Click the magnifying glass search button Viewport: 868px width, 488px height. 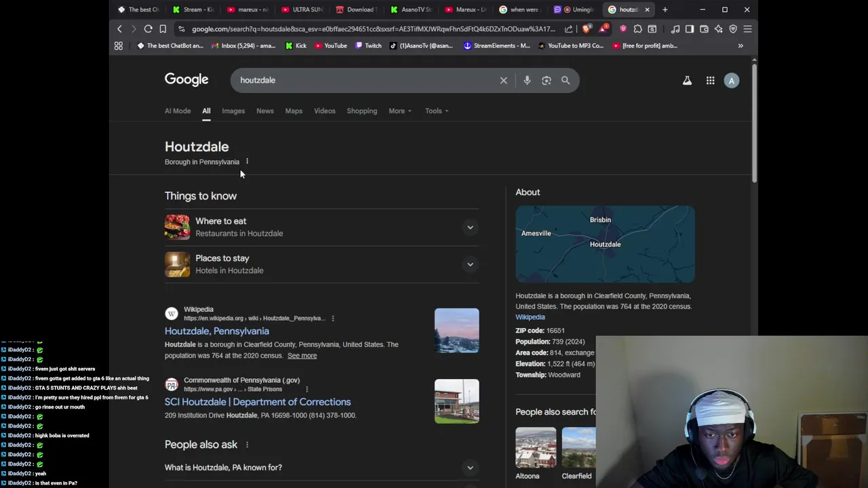click(x=566, y=80)
